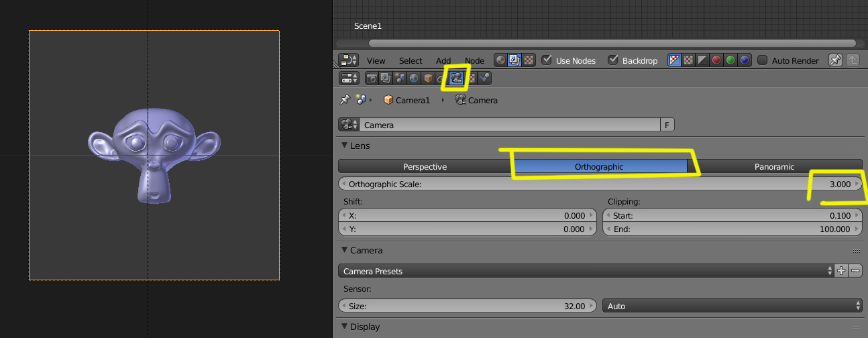Open Object properties tab

click(428, 78)
